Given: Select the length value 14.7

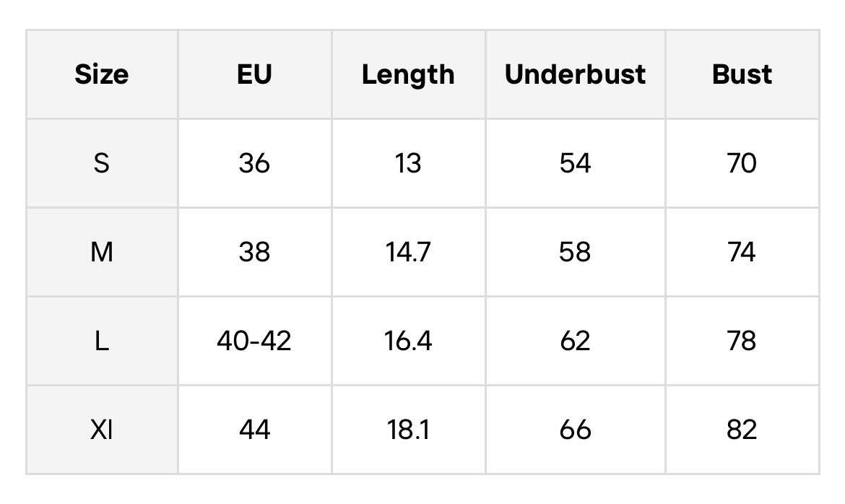Looking at the screenshot, I should pyautogui.click(x=408, y=252).
